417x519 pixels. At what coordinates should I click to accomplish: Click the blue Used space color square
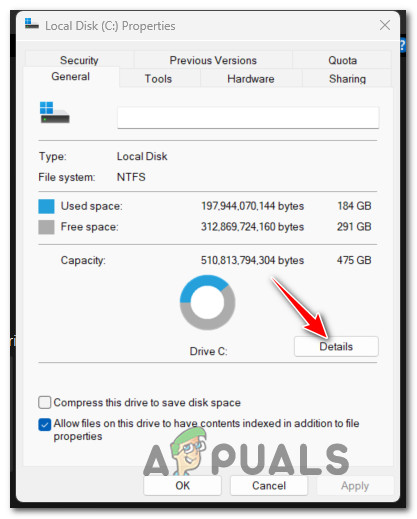(x=46, y=206)
